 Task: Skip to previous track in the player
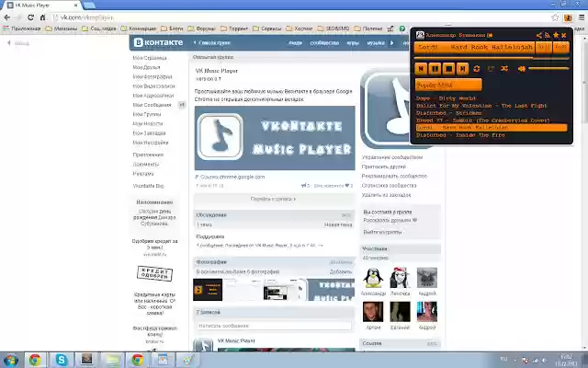tap(421, 69)
